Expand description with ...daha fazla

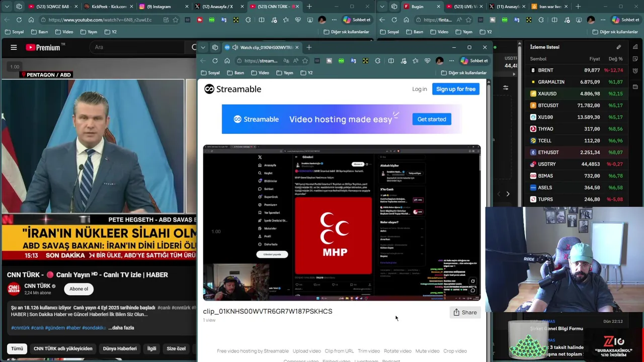click(x=121, y=328)
